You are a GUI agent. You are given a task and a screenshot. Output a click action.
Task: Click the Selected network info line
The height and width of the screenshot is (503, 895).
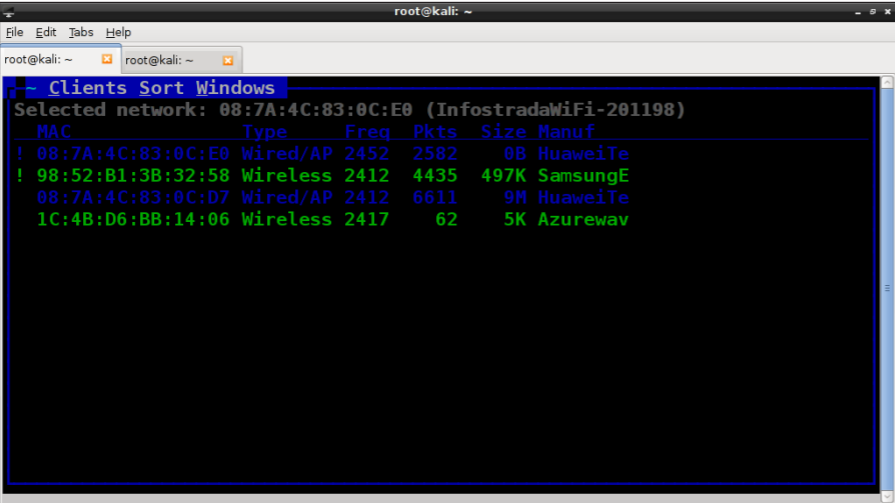click(349, 110)
